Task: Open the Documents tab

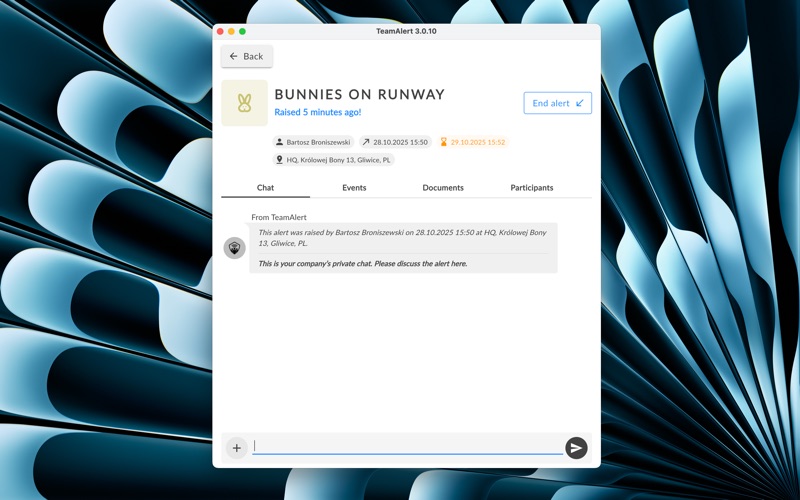Action: [x=443, y=188]
